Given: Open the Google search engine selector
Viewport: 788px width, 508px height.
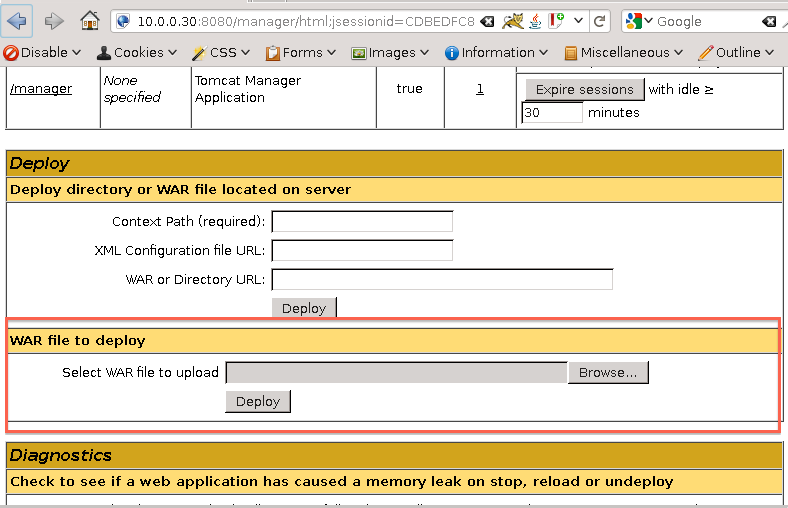Looking at the screenshot, I should click(640, 20).
